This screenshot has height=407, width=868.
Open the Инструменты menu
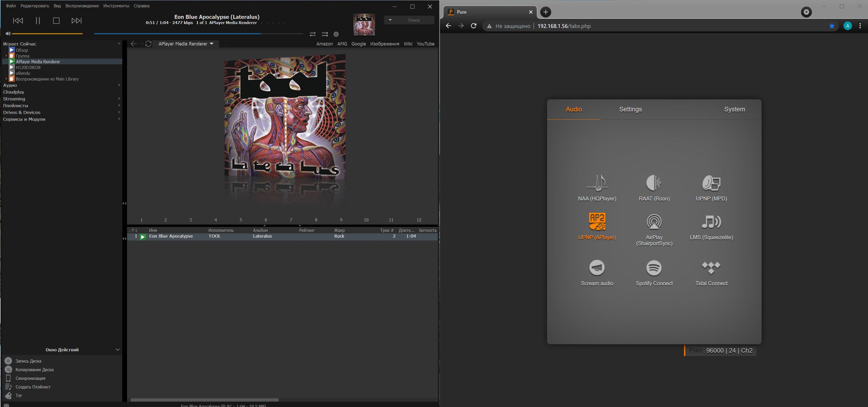click(x=116, y=6)
